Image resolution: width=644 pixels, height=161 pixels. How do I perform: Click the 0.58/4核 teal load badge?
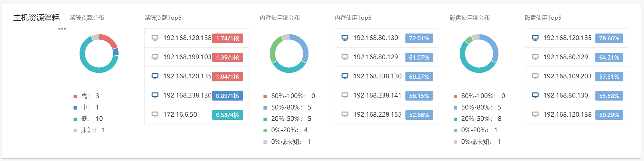227,115
